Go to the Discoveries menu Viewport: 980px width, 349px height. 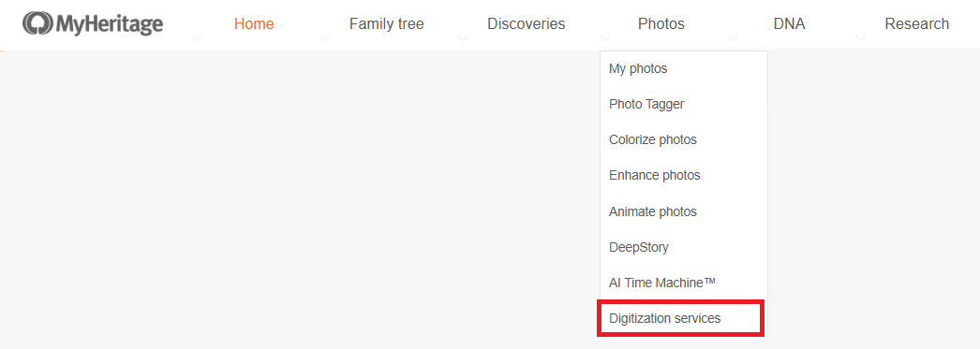point(527,23)
